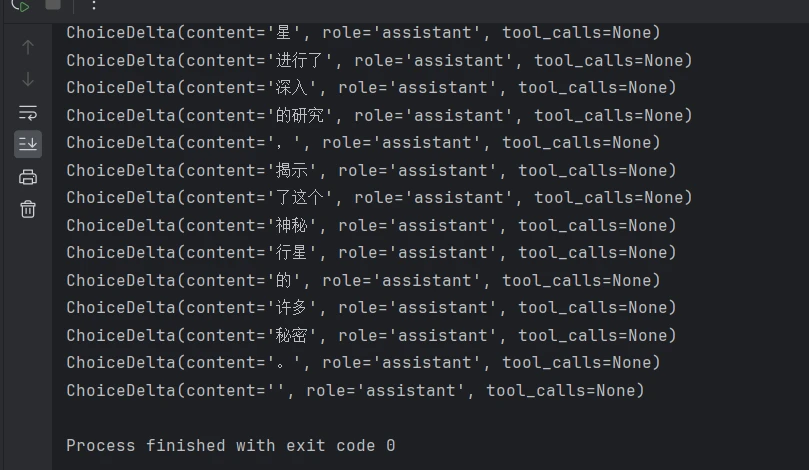Click the down arrow for next stack trace

coord(28,79)
